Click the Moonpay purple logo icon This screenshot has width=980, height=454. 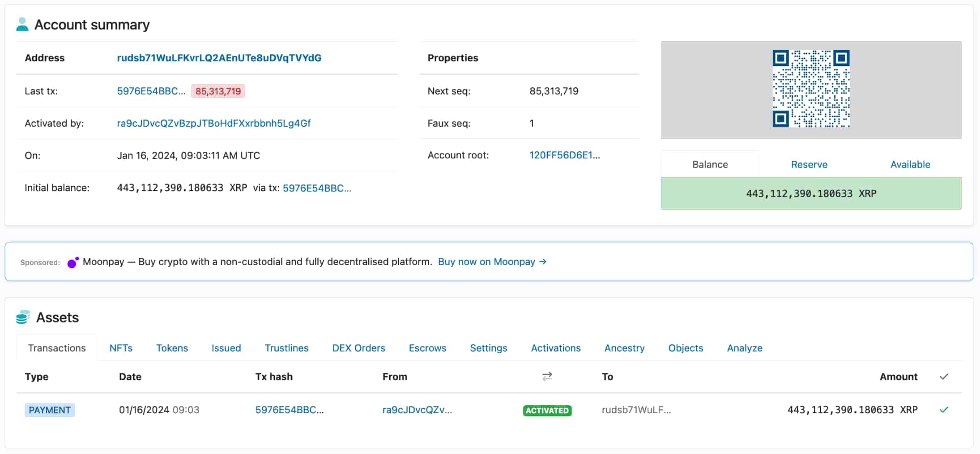72,261
